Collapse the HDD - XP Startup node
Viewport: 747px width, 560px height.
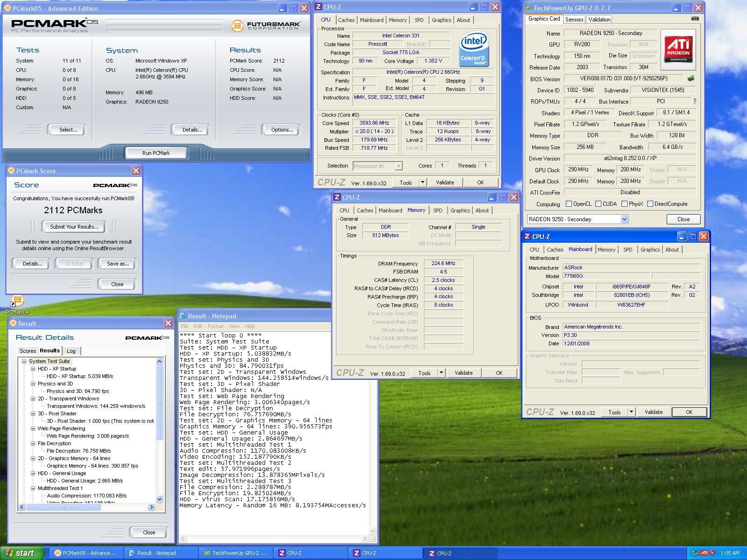point(33,369)
